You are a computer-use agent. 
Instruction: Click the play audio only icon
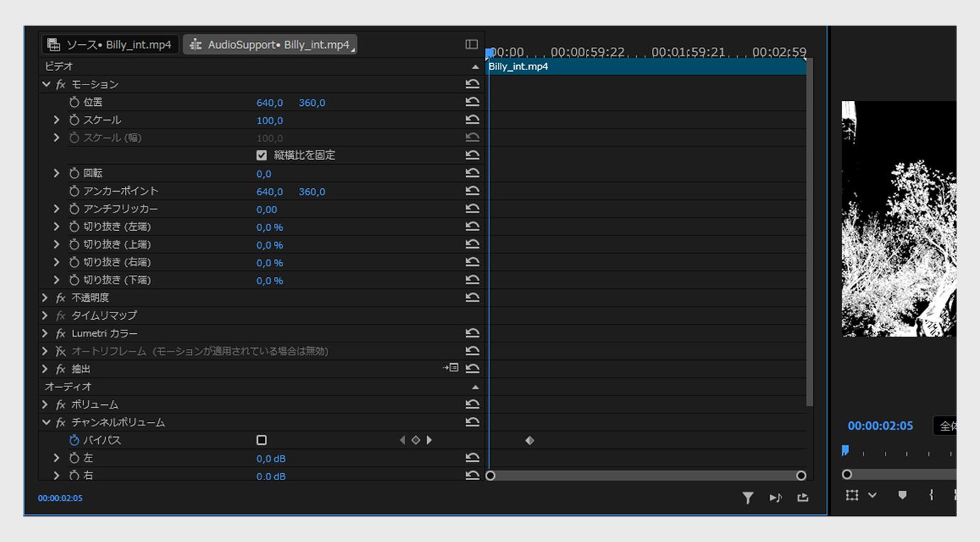(x=775, y=498)
